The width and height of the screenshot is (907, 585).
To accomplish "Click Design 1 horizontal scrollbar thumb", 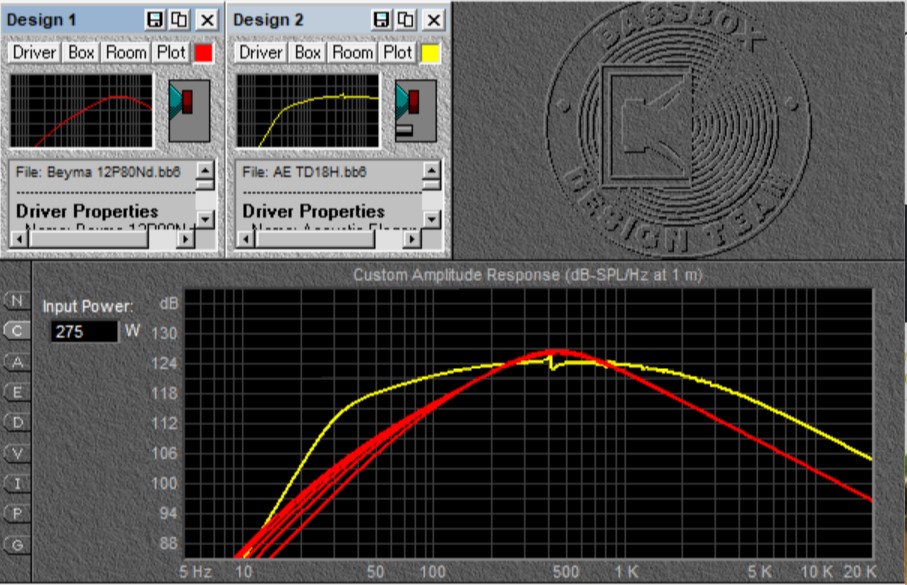I will [89, 239].
